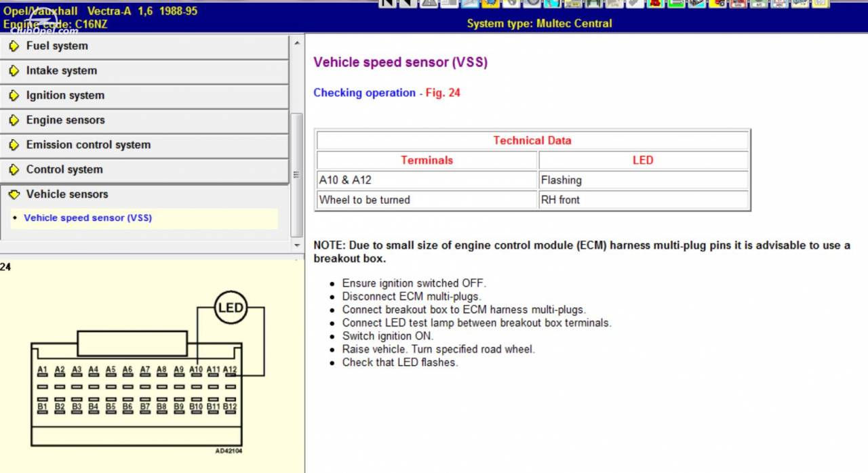
Task: Click the AD42104 diagram reference code
Action: tap(229, 451)
